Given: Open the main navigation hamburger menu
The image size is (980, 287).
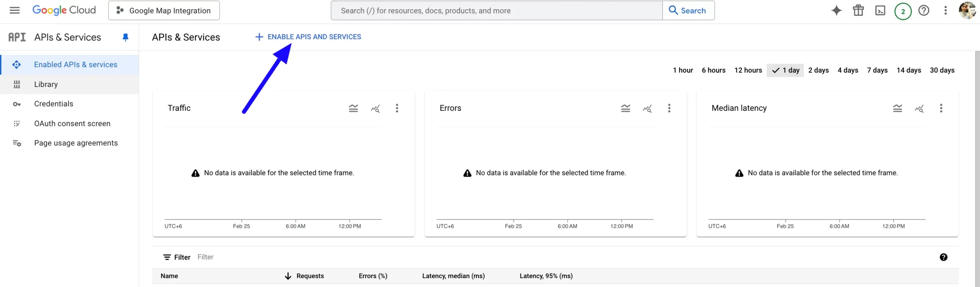Looking at the screenshot, I should 15,10.
